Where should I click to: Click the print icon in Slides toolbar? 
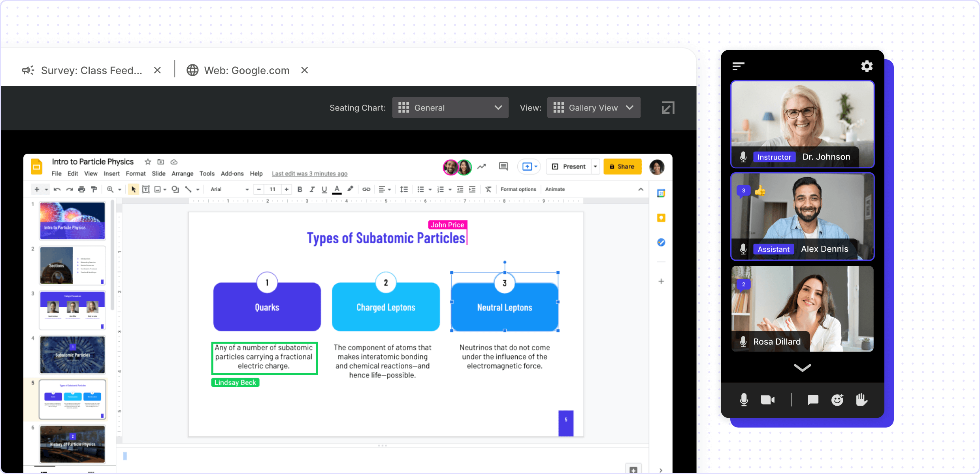81,190
